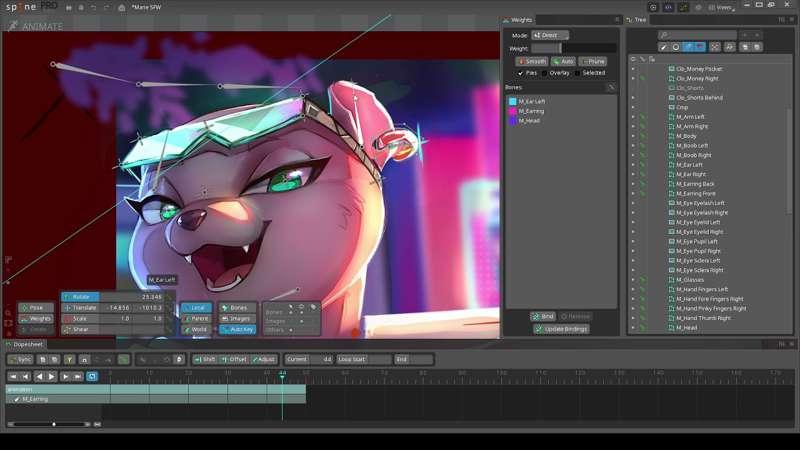Image resolution: width=800 pixels, height=450 pixels.
Task: Click the Bind button
Action: tap(543, 316)
